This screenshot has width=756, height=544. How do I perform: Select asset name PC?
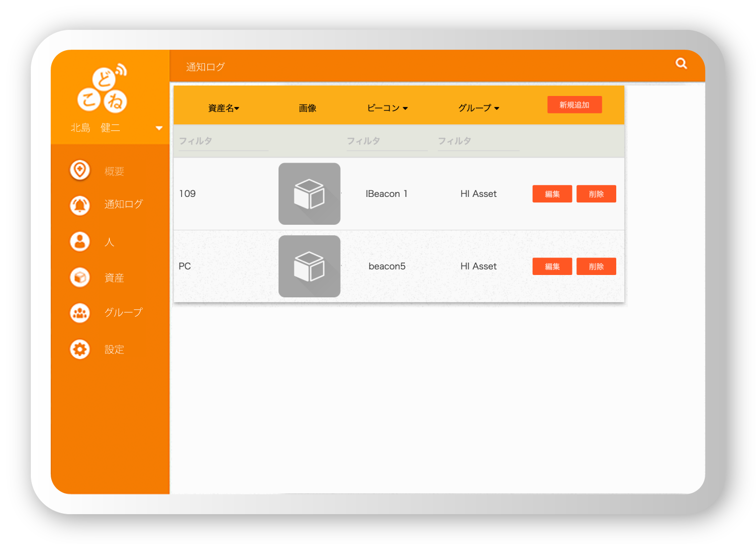tap(185, 267)
